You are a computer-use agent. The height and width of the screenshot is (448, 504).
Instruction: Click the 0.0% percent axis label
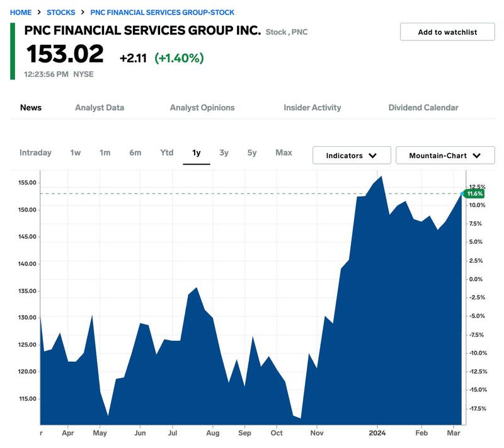476,279
